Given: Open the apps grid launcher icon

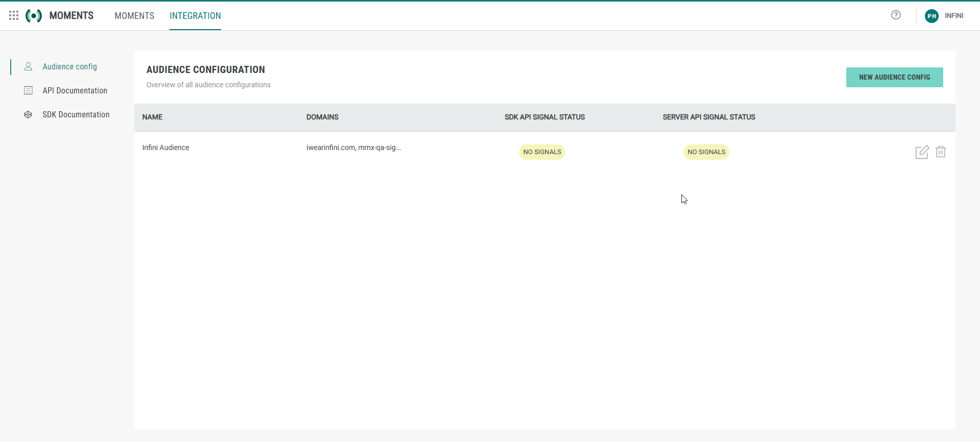Looking at the screenshot, I should [x=14, y=16].
